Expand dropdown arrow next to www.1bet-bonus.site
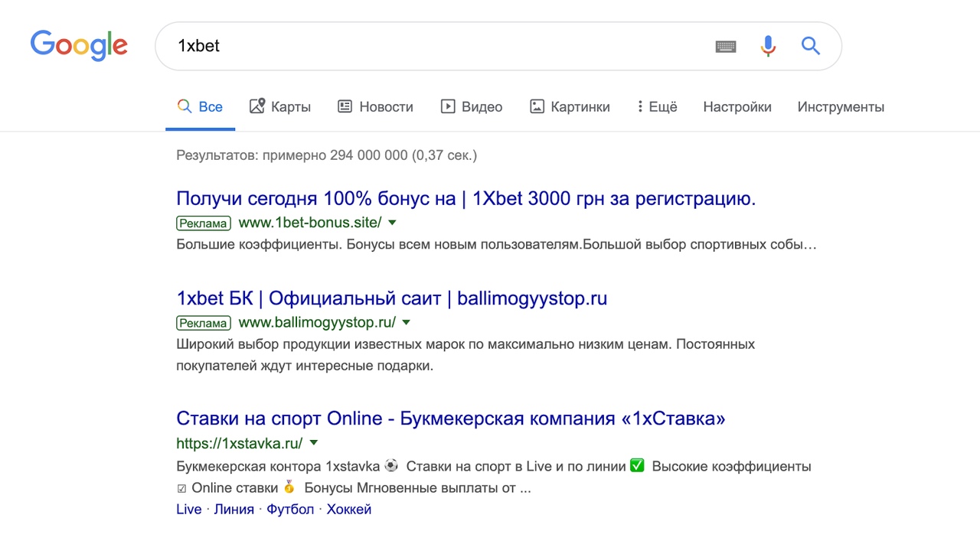Viewport: 980px width, 544px height. point(393,223)
